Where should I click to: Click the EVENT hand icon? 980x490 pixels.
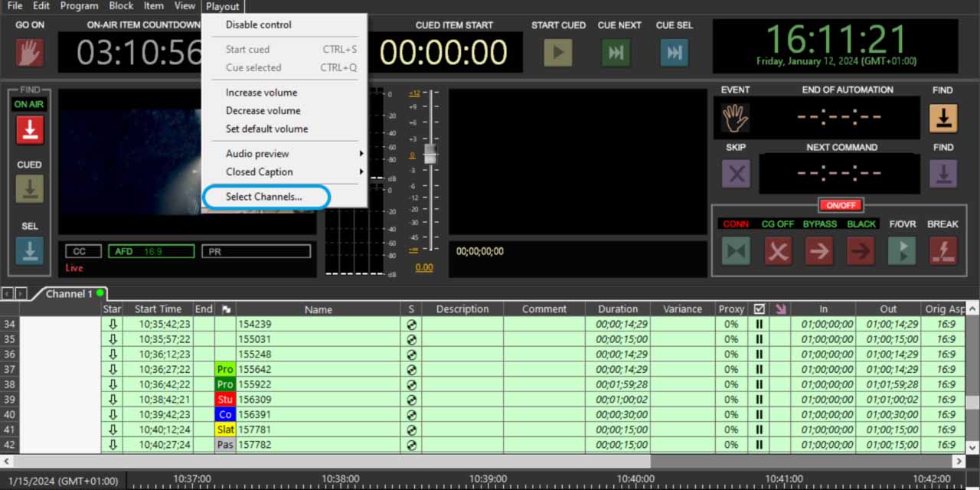[736, 118]
